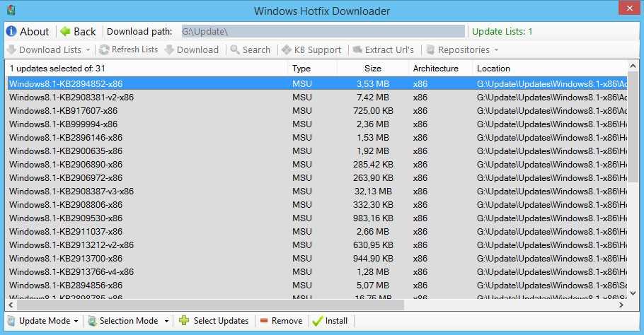Click the Download path input field
Viewport: 644px width, 335px height.
pos(323,31)
